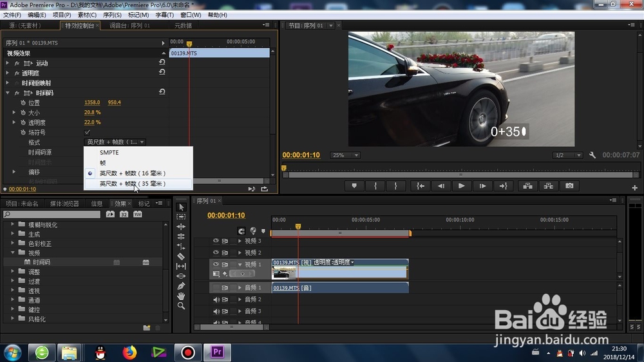Reset the 时间码 effect
Screen dimensions: 644x362
(162, 92)
